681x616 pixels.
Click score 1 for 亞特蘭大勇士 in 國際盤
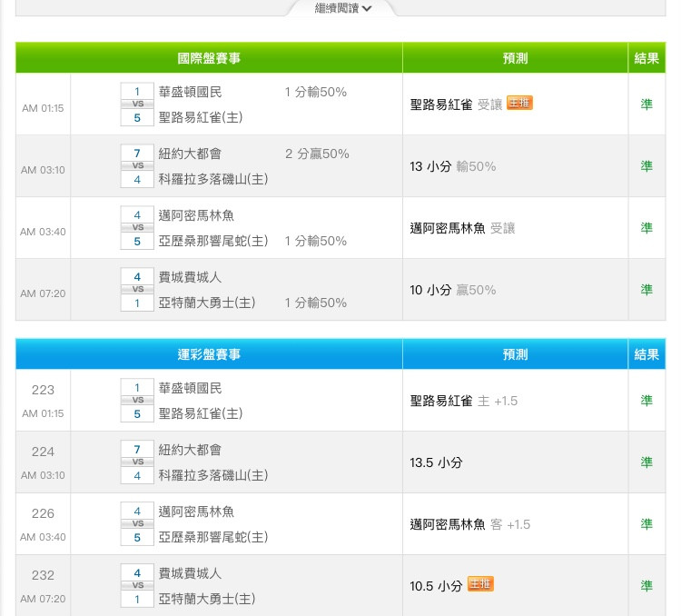[x=137, y=303]
